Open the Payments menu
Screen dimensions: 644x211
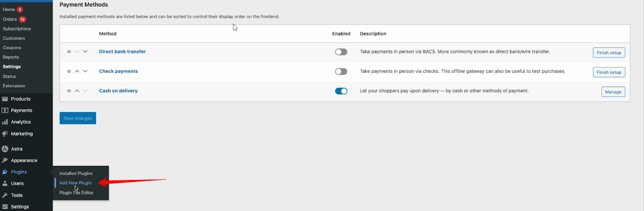[21, 110]
